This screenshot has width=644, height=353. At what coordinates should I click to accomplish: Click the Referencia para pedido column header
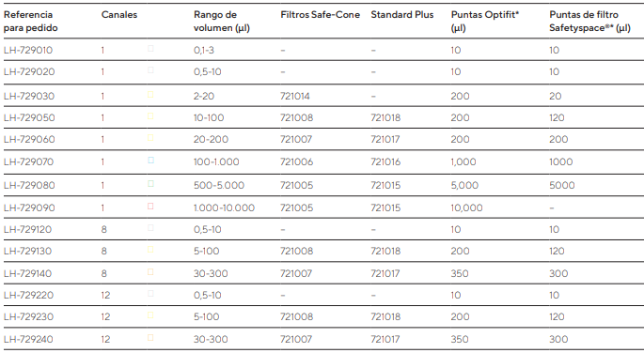[x=31, y=22]
